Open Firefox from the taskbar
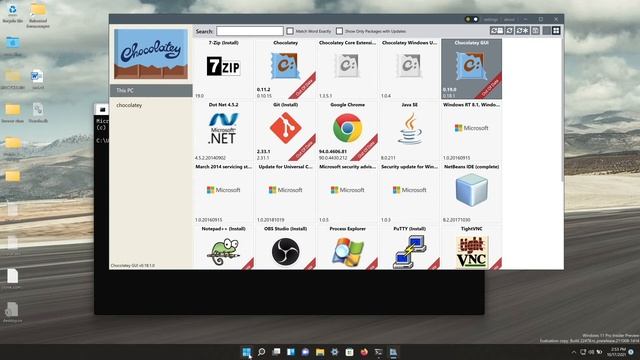The image size is (640, 360). click(364, 352)
